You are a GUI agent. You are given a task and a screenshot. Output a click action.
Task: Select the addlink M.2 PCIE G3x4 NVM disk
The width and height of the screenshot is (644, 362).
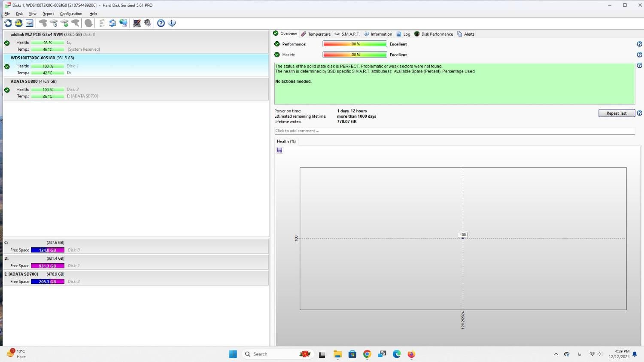pos(136,42)
